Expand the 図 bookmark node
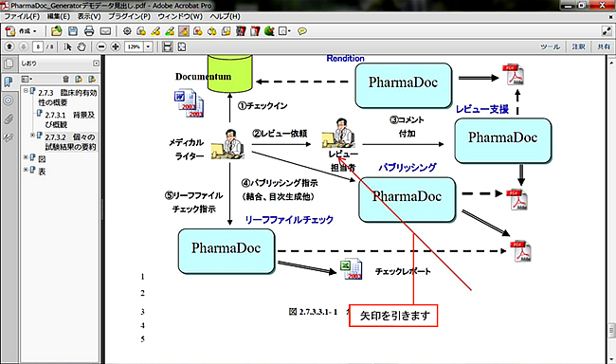This screenshot has height=364, width=616. [x=26, y=157]
